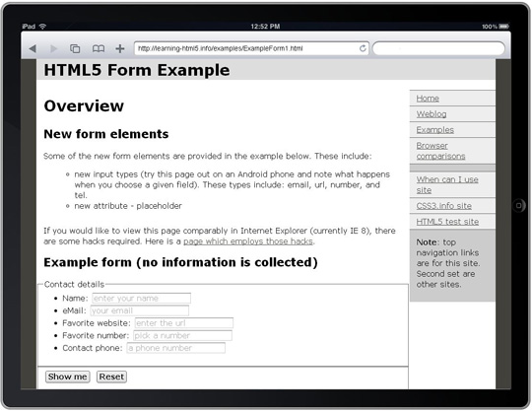The width and height of the screenshot is (532, 412).
Task: Focus the Safari search field
Action: [438, 48]
